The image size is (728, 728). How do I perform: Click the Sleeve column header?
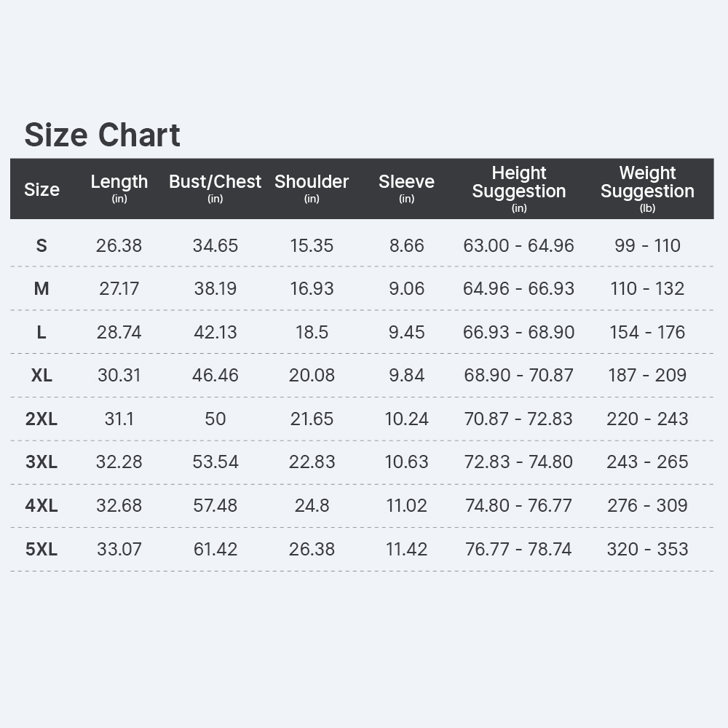(x=406, y=188)
